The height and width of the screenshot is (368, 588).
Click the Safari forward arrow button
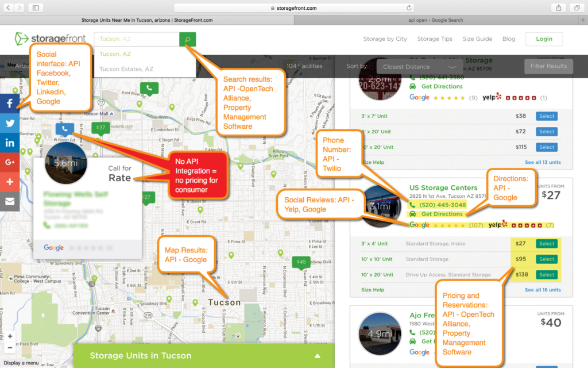[19, 7]
